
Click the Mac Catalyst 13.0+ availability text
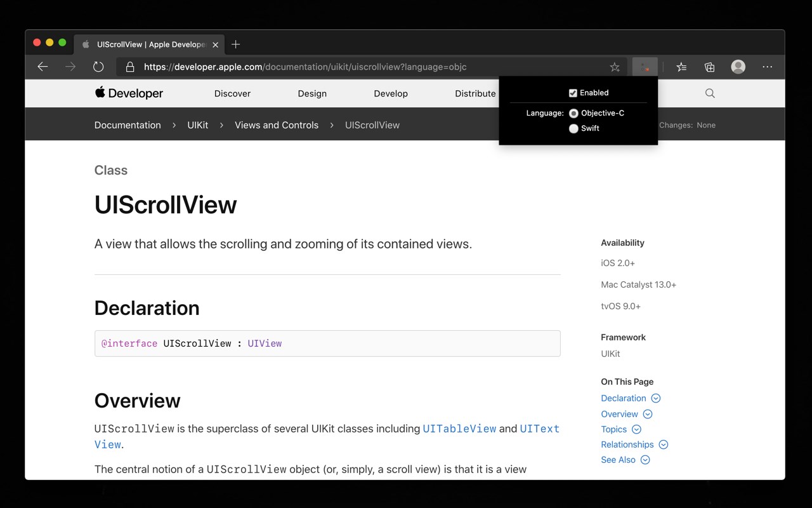(x=639, y=284)
